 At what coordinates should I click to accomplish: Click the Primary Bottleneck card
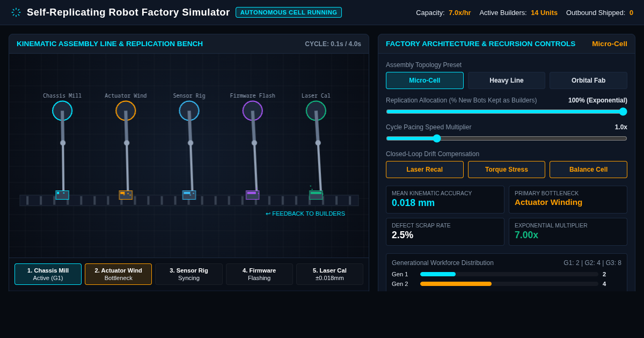click(x=568, y=200)
